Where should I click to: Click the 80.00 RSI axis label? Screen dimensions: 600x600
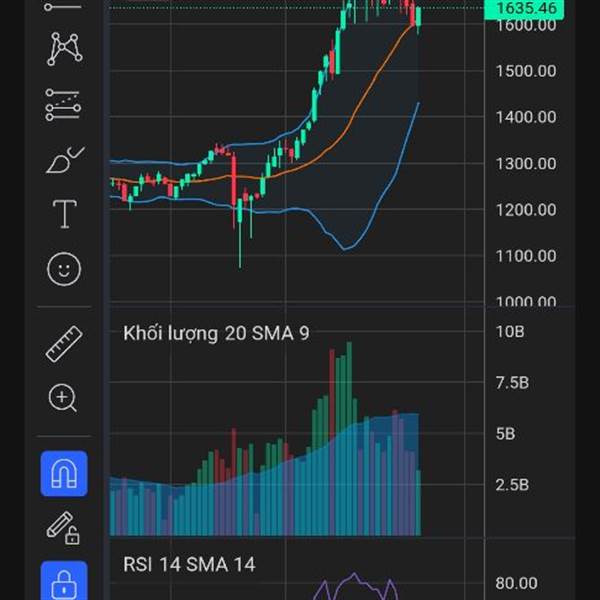pyautogui.click(x=516, y=584)
